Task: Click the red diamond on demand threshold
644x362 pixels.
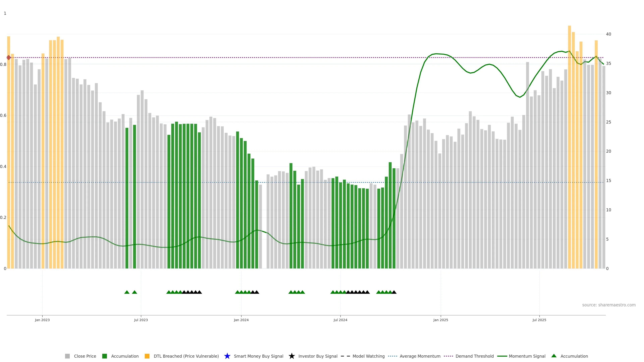Action: pyautogui.click(x=9, y=57)
